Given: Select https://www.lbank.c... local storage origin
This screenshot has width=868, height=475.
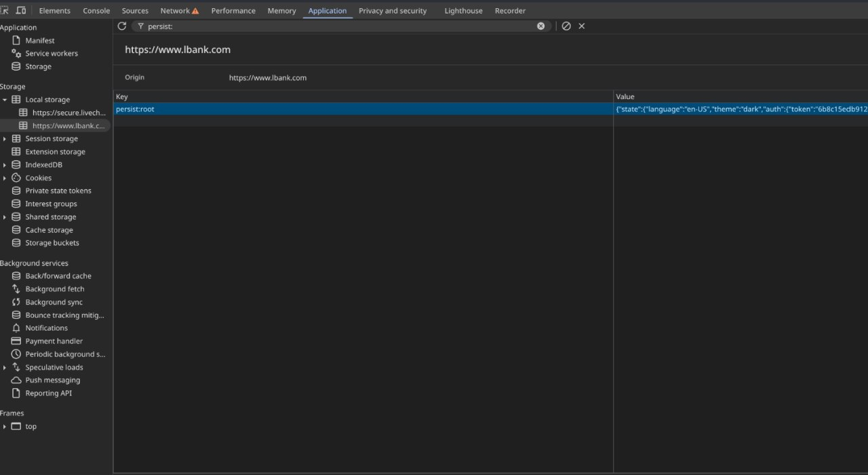Looking at the screenshot, I should coord(69,126).
